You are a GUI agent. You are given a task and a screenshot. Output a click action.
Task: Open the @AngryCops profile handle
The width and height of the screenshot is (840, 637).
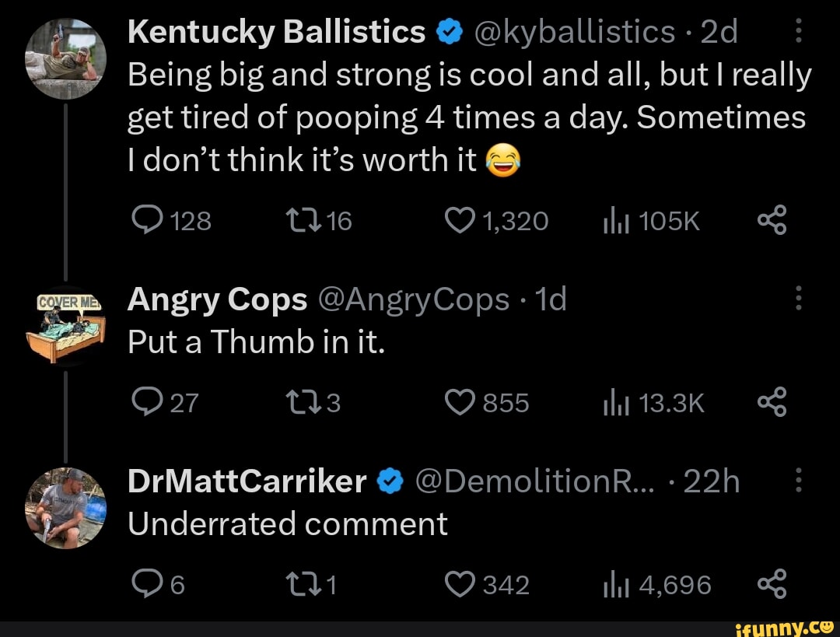(414, 299)
